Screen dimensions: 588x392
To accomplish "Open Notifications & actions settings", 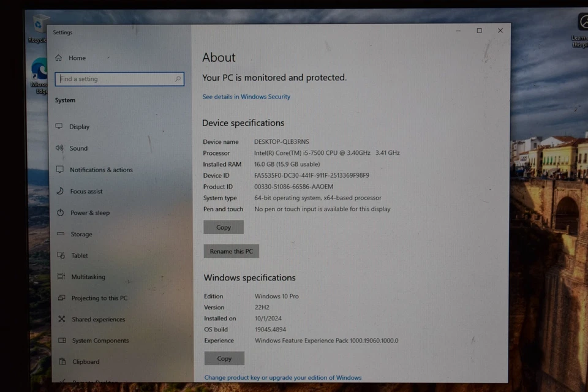I will pos(101,170).
